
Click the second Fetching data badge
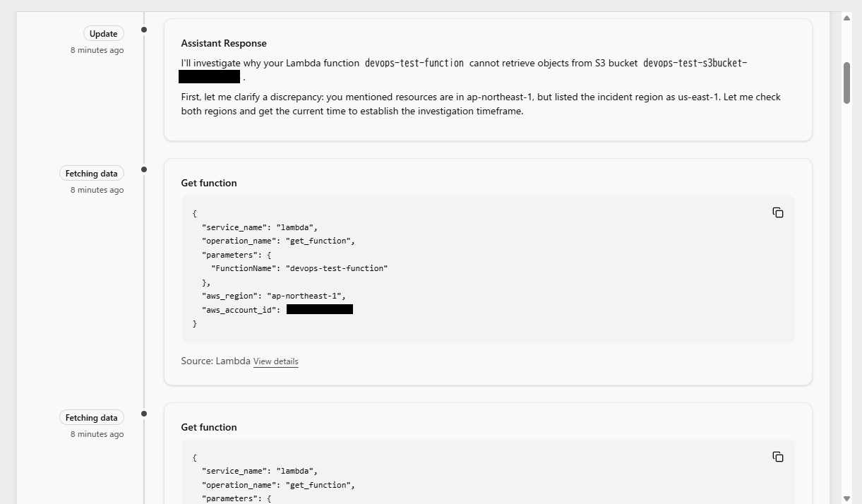(x=91, y=418)
